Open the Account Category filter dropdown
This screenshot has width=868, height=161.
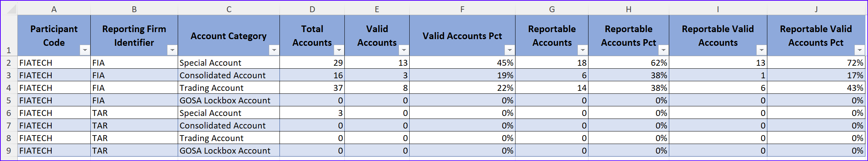click(274, 50)
